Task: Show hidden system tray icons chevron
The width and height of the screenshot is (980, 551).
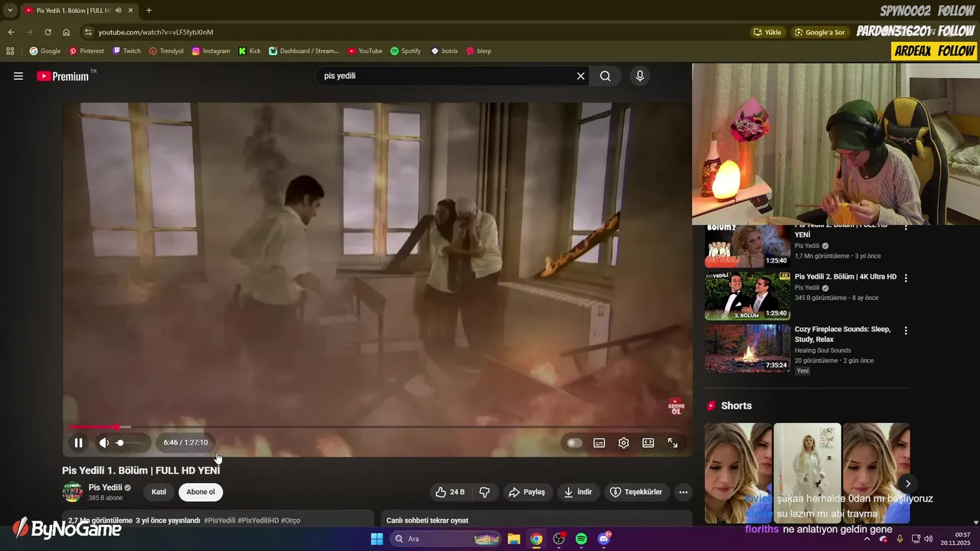Action: [x=867, y=539]
